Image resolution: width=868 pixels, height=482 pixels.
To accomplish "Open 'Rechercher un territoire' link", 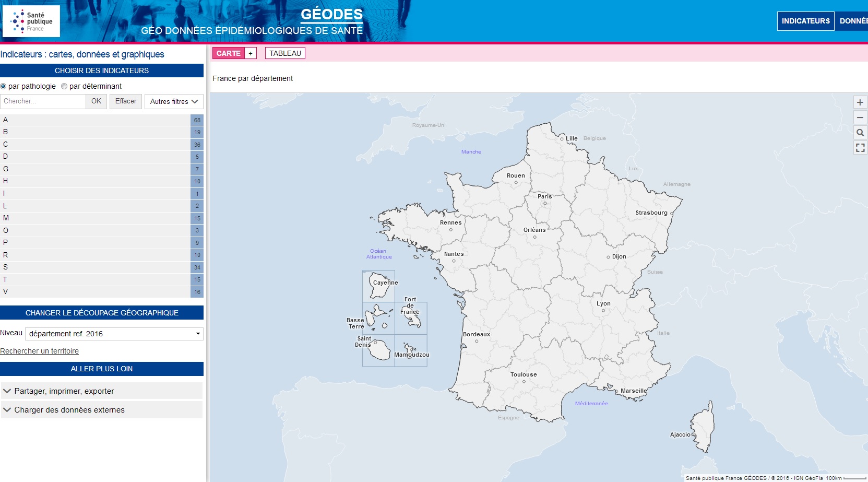I will pos(40,351).
